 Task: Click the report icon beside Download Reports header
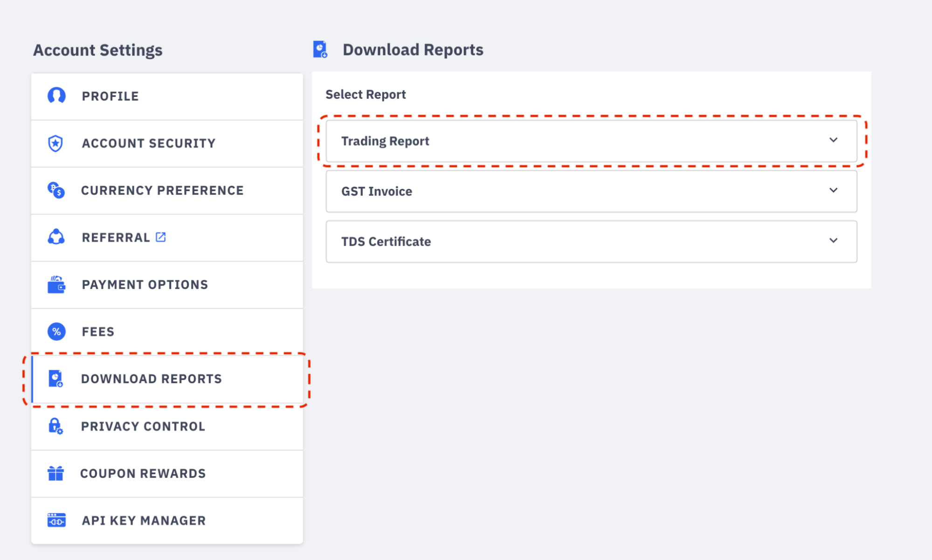320,49
